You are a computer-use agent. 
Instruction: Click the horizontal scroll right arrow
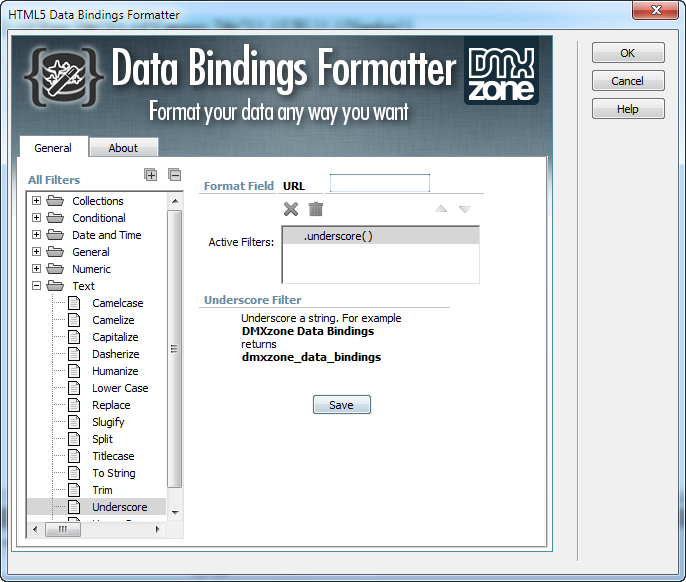click(158, 529)
